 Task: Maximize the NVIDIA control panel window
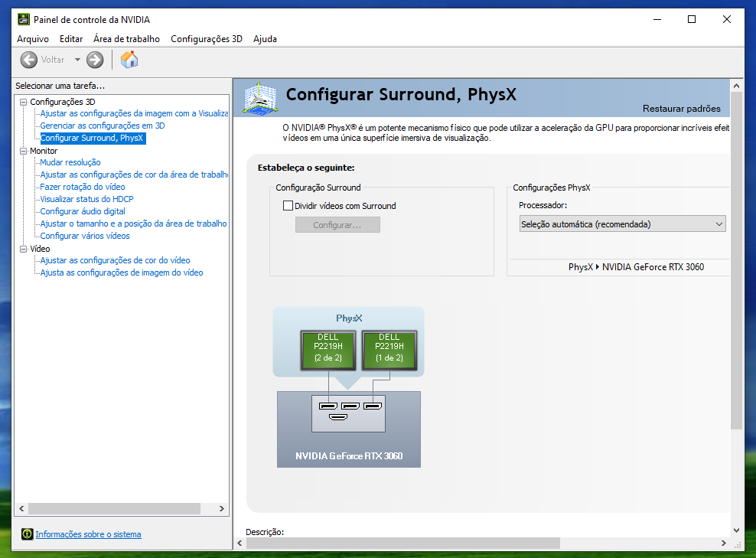[x=692, y=19]
